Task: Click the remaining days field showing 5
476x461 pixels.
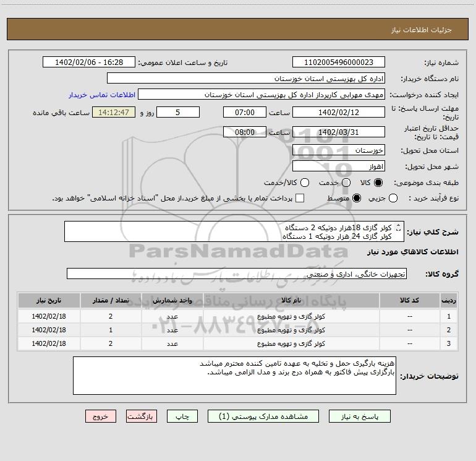Action: (178, 113)
